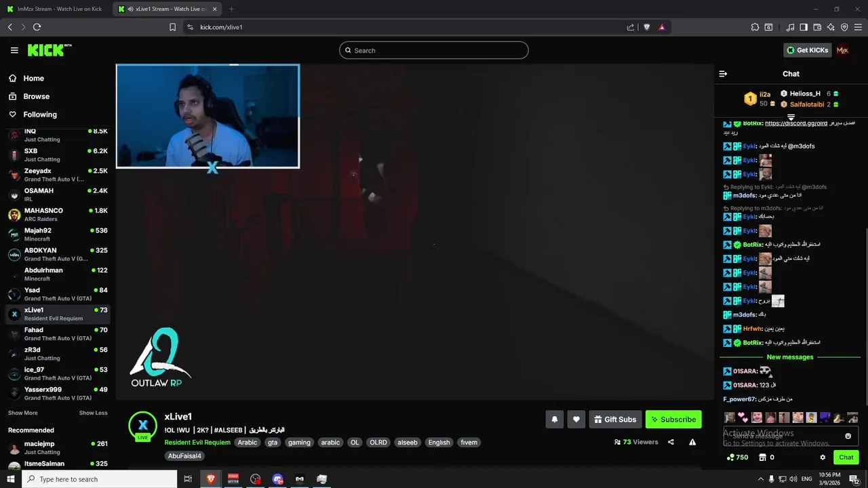Open Fahad channel in sidebar
This screenshot has height=488, width=868.
pyautogui.click(x=58, y=333)
